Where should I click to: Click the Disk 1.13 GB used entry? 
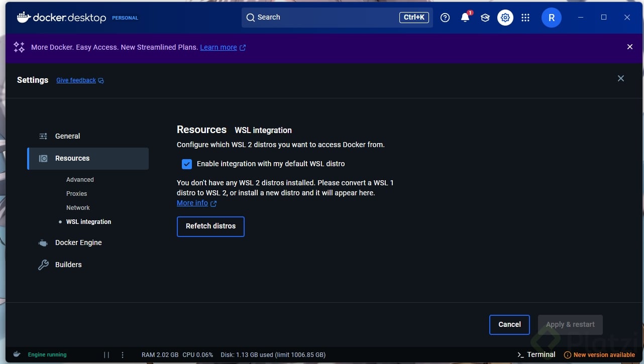pos(273,354)
